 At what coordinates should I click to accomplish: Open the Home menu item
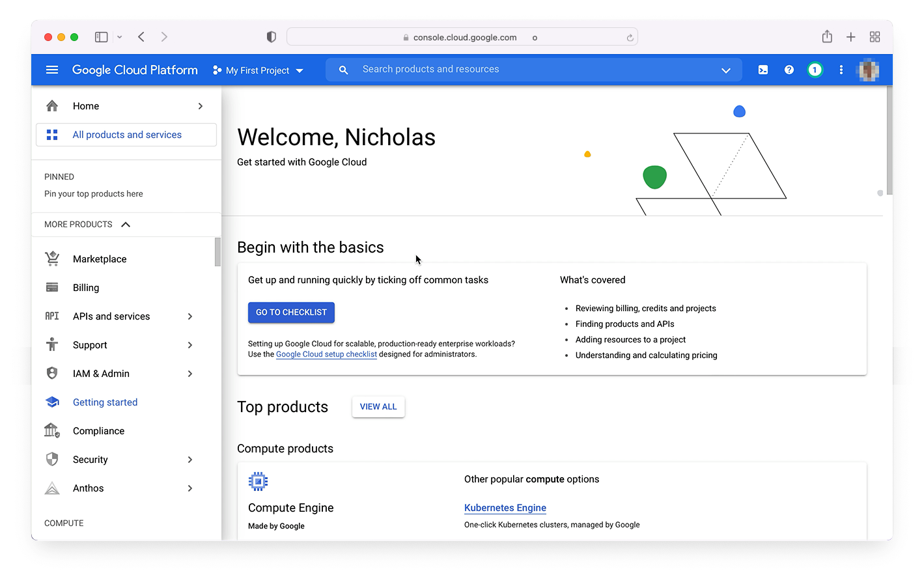coord(86,105)
